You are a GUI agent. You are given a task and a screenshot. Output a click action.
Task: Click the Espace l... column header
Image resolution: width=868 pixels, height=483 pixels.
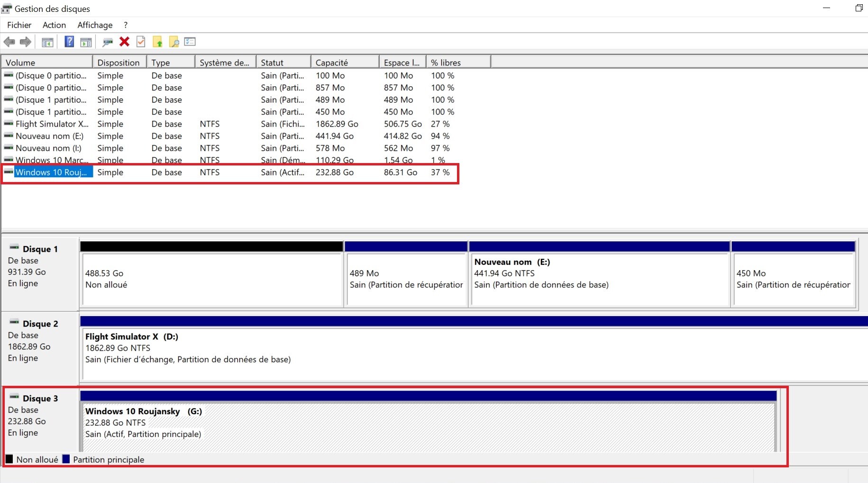tap(402, 62)
